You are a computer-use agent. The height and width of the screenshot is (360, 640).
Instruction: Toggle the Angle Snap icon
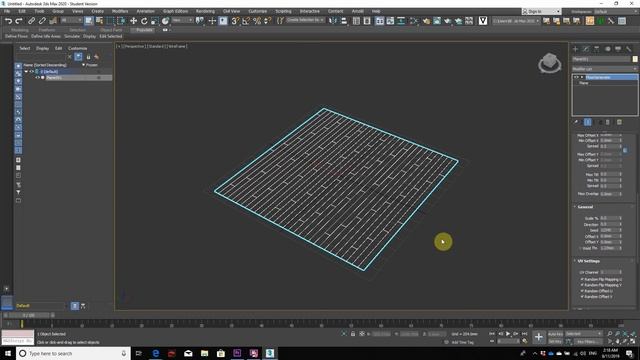(x=246, y=21)
